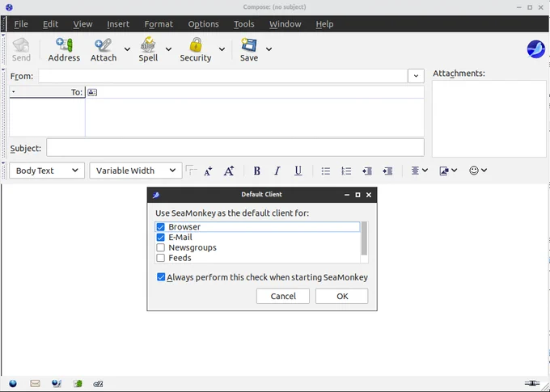Toggle italic formatting
Screen dimensions: 550x392
pos(277,171)
